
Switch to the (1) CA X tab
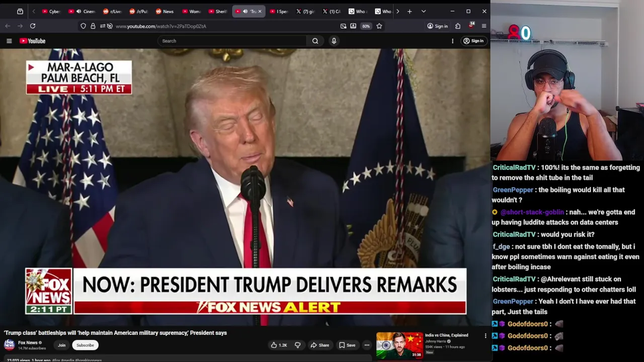point(332,11)
